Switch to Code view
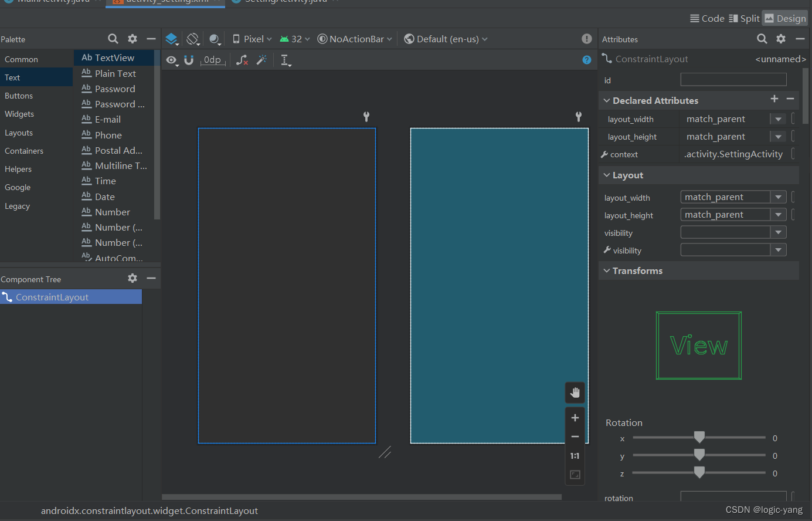Screen dimensions: 812x521 click(707, 18)
